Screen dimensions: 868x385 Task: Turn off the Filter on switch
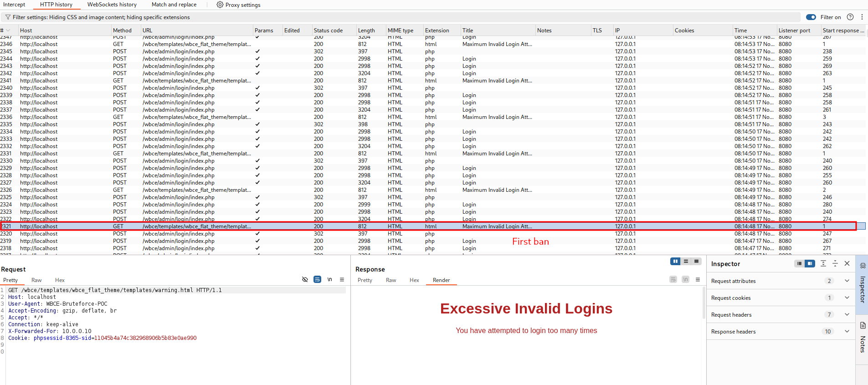(811, 17)
